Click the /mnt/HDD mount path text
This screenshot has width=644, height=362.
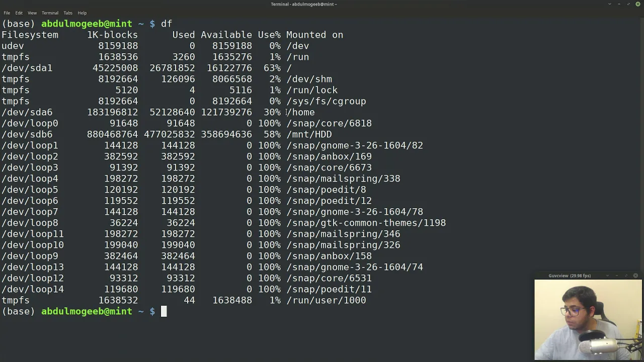(x=309, y=134)
